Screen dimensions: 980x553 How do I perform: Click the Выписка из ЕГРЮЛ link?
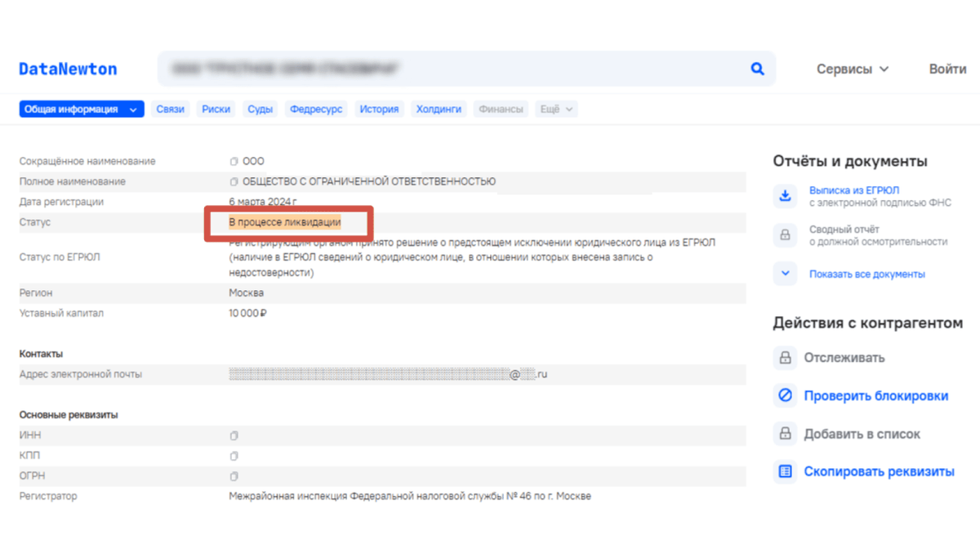pos(854,190)
